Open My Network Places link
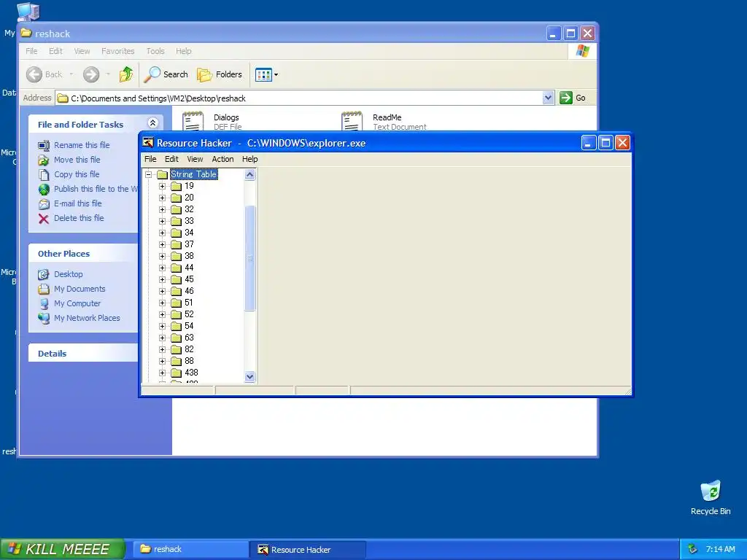The image size is (747, 560). coord(88,318)
